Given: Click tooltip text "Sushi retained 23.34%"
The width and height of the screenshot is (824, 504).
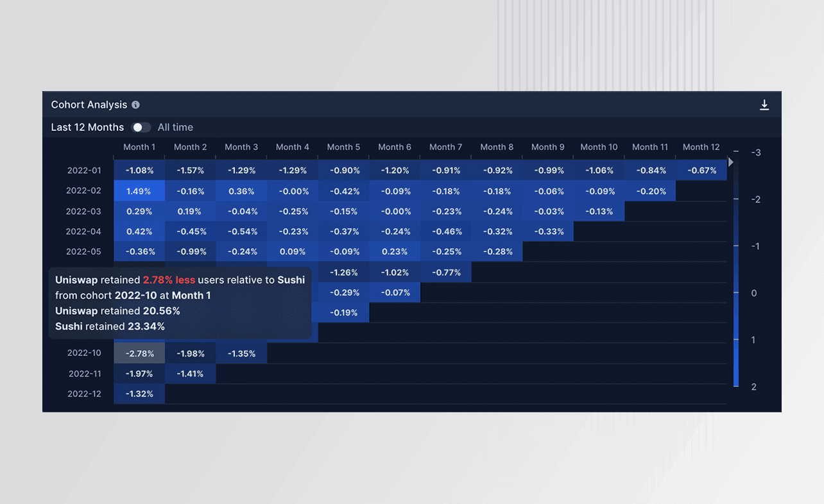Looking at the screenshot, I should coord(110,326).
